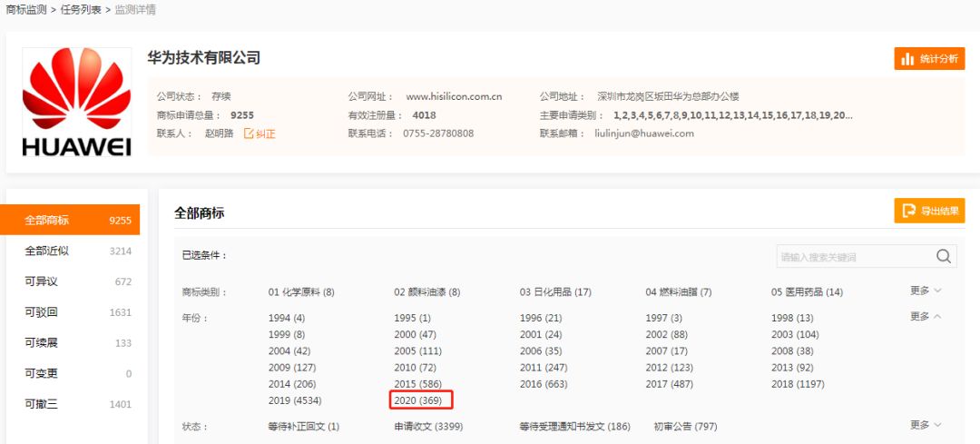The height and width of the screenshot is (444, 980).
Task: Filter by year 1998 (13)
Action: (x=792, y=319)
